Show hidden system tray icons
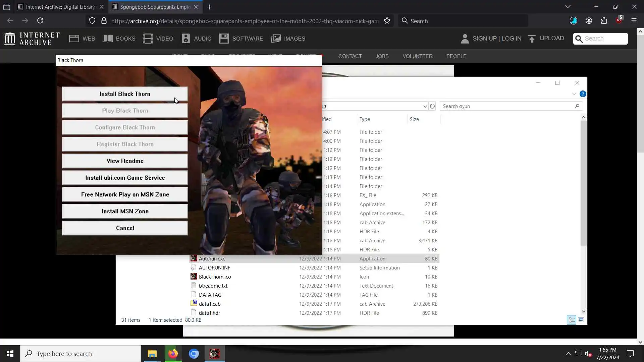 568,354
